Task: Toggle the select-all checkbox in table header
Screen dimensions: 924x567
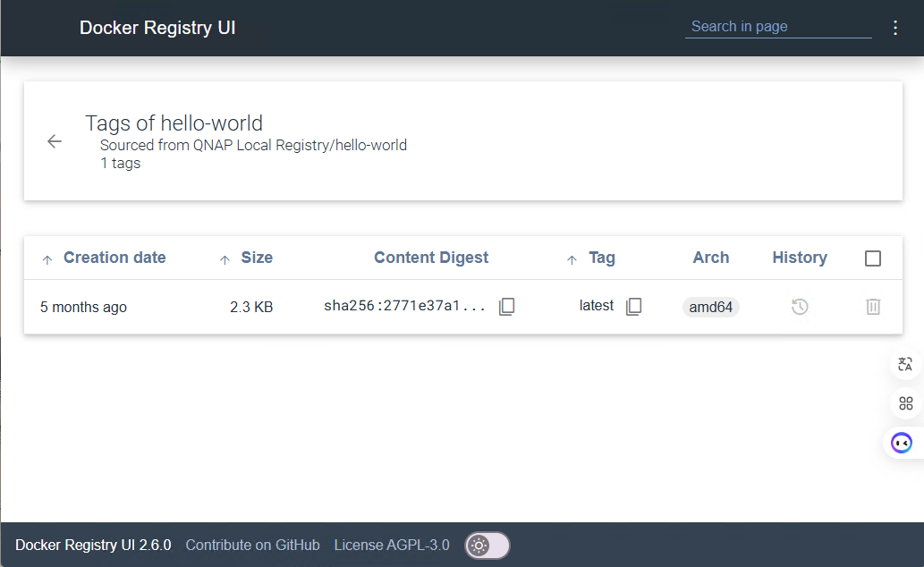Action: click(873, 258)
